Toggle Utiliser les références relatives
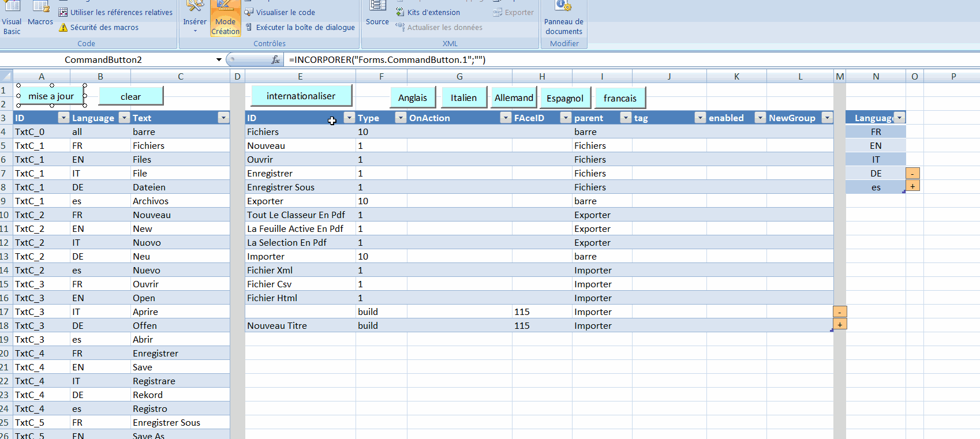 click(115, 12)
